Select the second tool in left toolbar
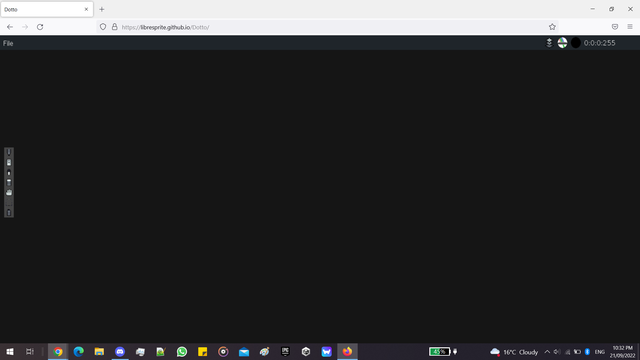 click(x=9, y=162)
